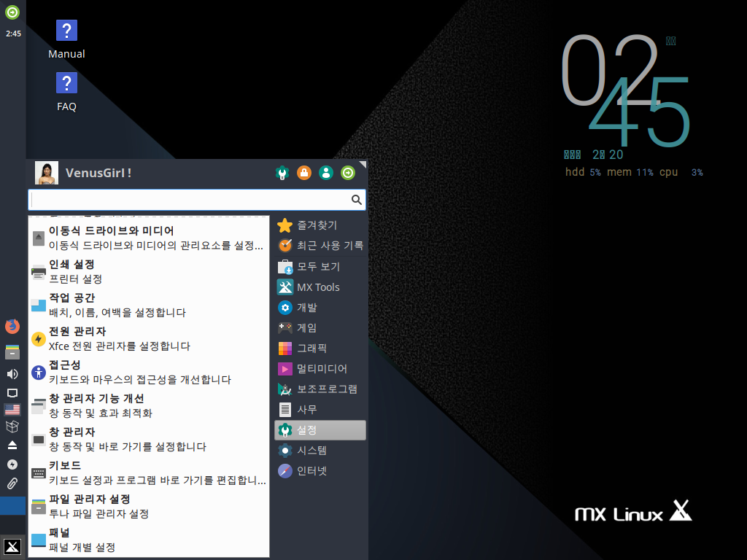The height and width of the screenshot is (560, 747).
Task: Open the Manual desktop icon
Action: [66, 39]
